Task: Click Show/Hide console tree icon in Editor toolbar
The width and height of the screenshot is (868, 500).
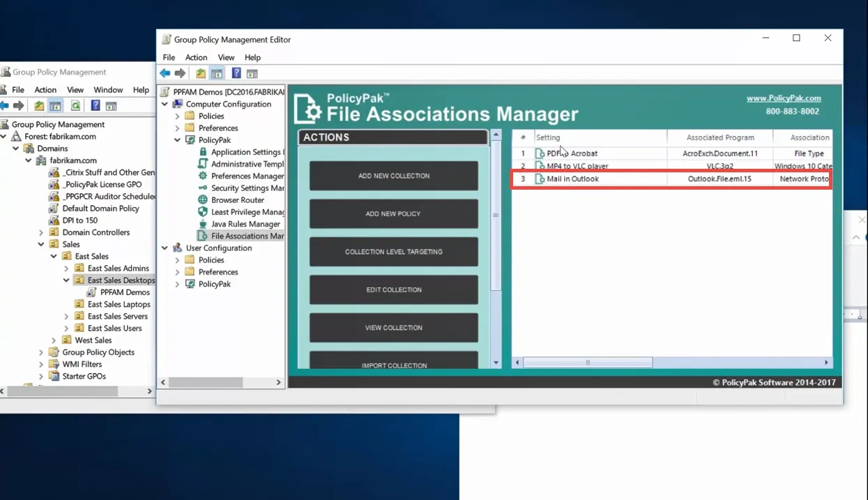Action: [x=217, y=73]
